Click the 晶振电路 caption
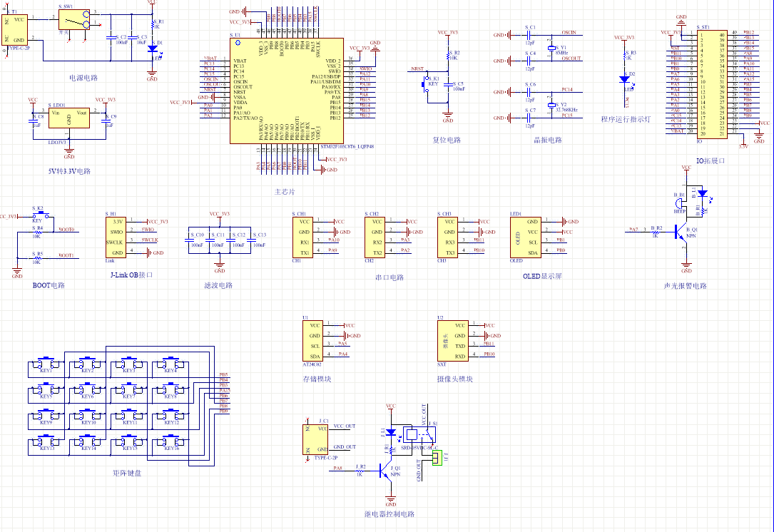 coord(548,140)
